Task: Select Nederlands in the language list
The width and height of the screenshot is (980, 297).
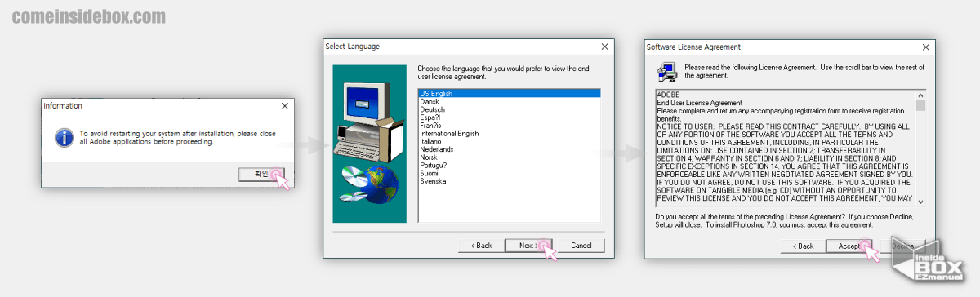Action: (437, 149)
